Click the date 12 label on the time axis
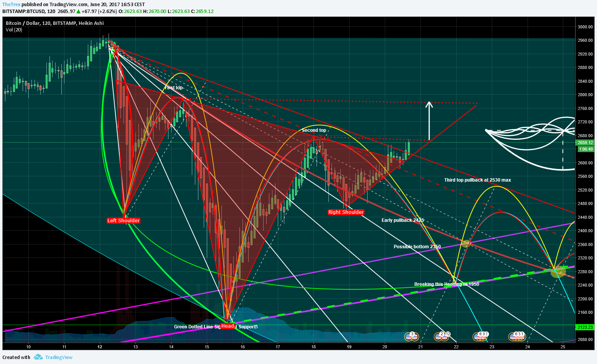This screenshot has height=364, width=597. click(x=100, y=347)
